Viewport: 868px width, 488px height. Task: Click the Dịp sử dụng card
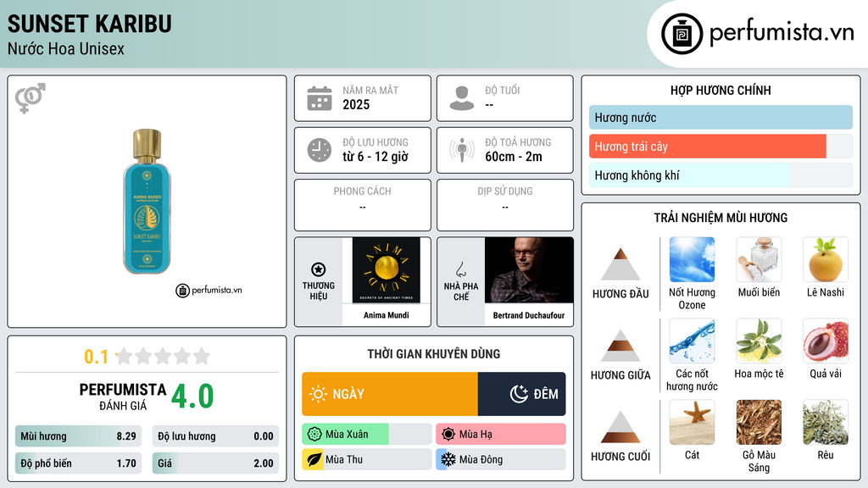coord(505,205)
